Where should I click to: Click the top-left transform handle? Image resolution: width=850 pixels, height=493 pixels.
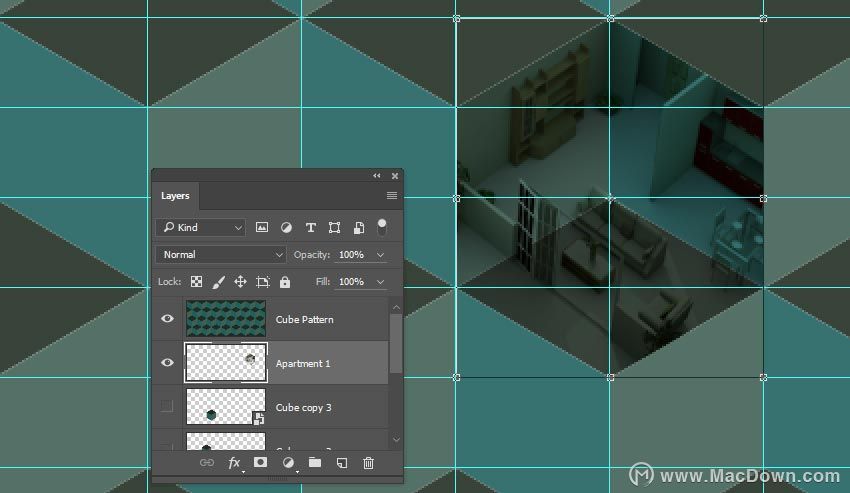(x=456, y=19)
